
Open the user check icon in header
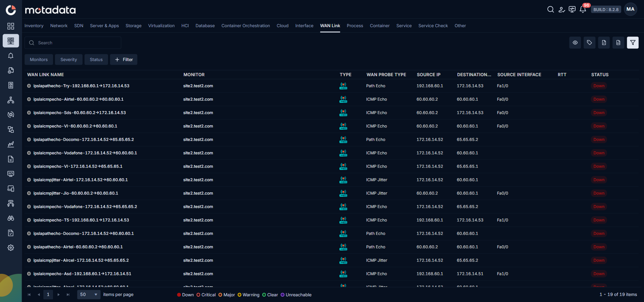tap(561, 9)
